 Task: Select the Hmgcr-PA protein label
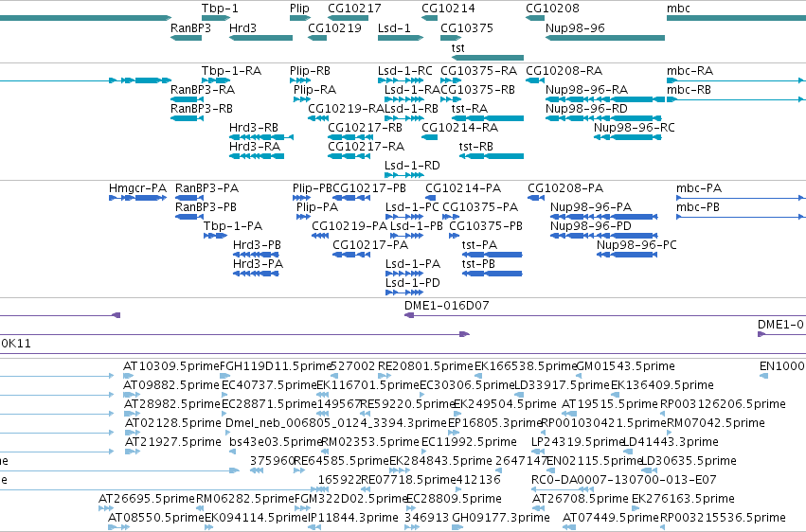coord(137,188)
